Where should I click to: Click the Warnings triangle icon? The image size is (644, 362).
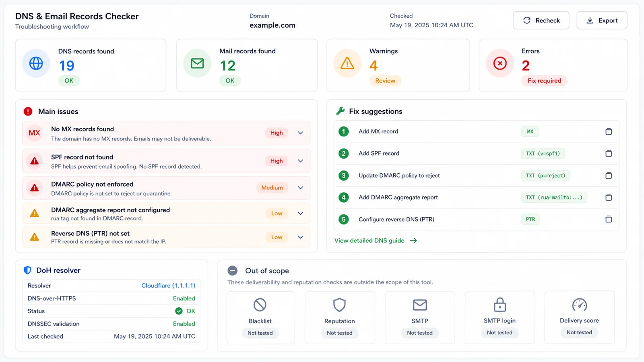(347, 63)
